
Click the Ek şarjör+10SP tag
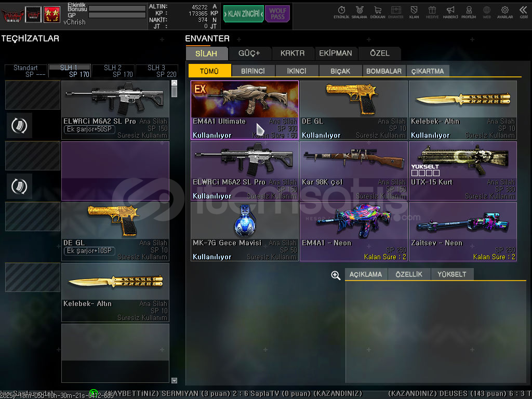click(89, 251)
